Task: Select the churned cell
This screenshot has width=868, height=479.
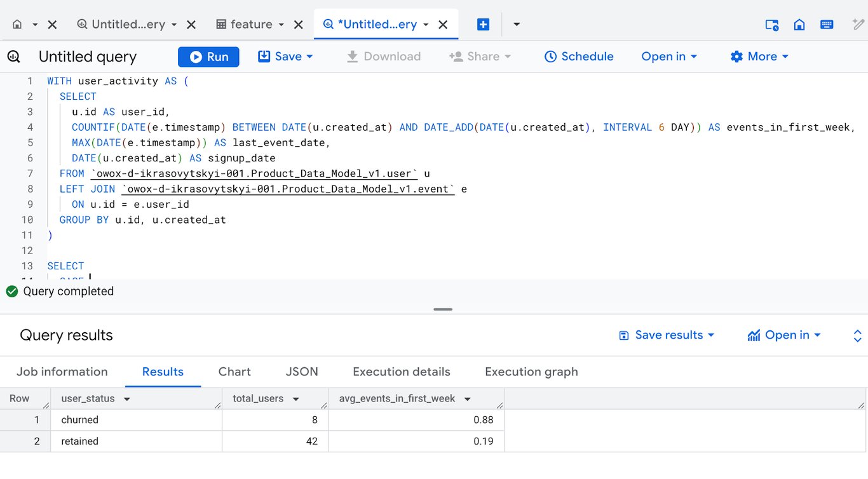Action: coord(137,420)
